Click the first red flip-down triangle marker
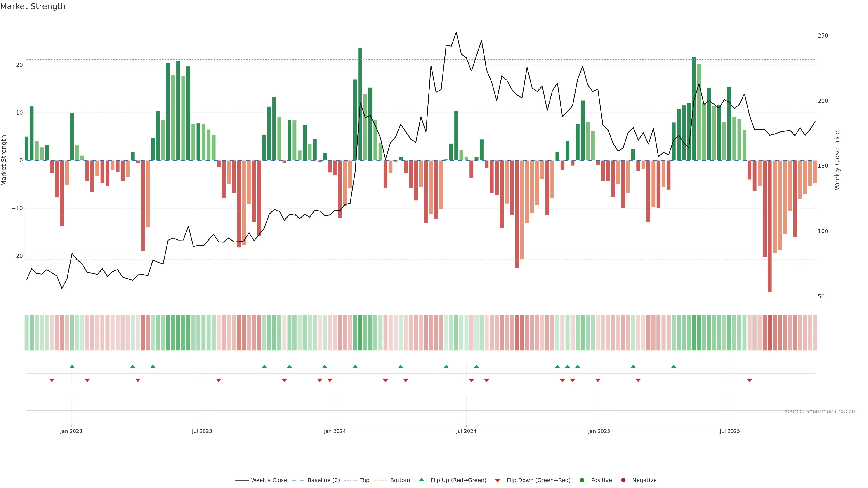868x488 pixels. (52, 380)
